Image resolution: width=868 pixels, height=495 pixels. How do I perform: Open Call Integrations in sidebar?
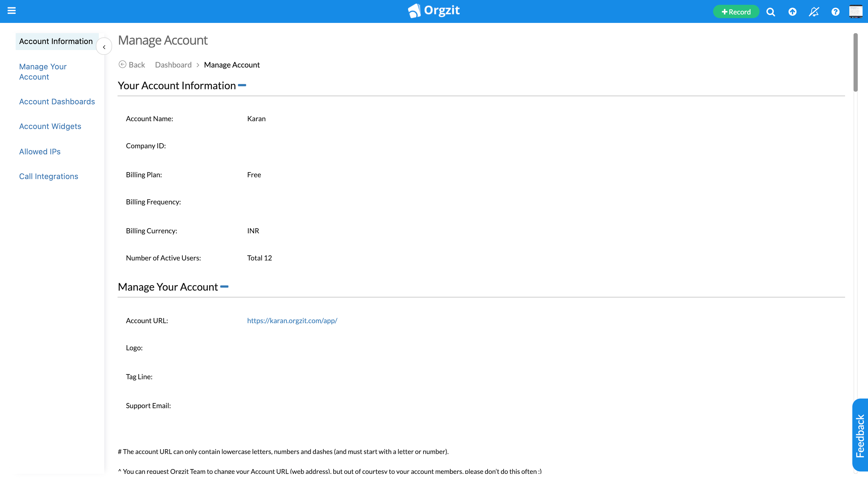point(49,176)
